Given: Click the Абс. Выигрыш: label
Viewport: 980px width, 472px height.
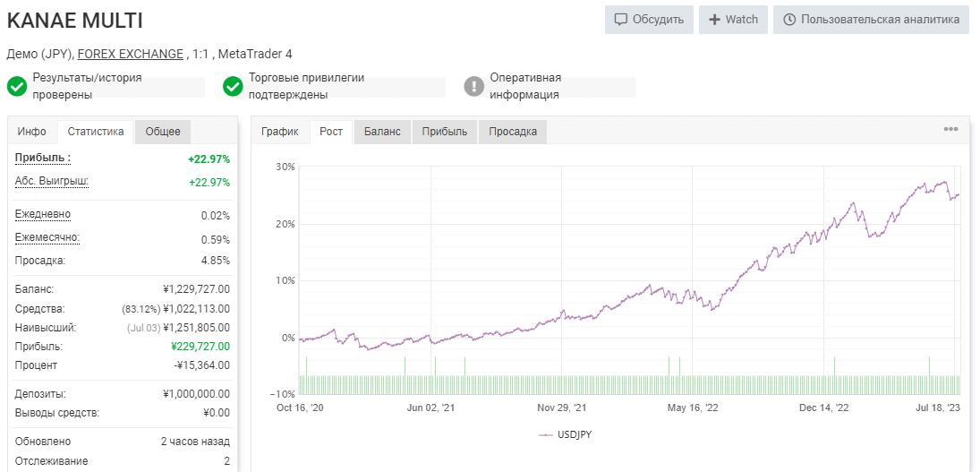Looking at the screenshot, I should (51, 181).
